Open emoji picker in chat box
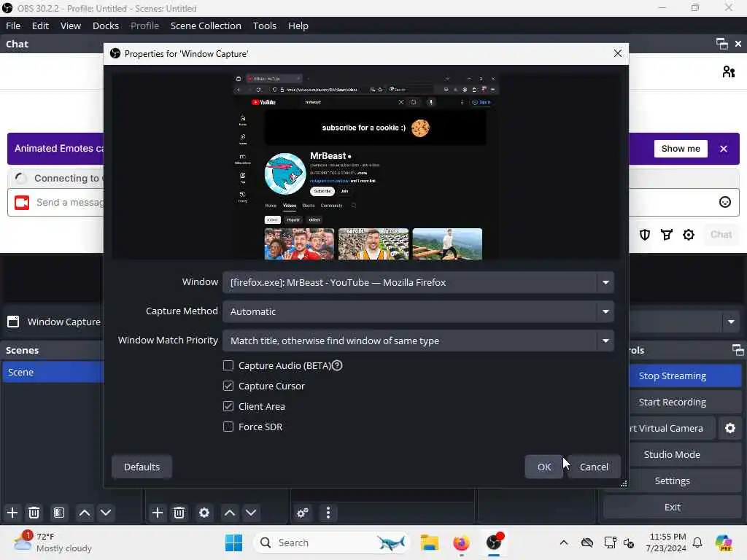Screen dimensions: 747x560 [x=724, y=203]
